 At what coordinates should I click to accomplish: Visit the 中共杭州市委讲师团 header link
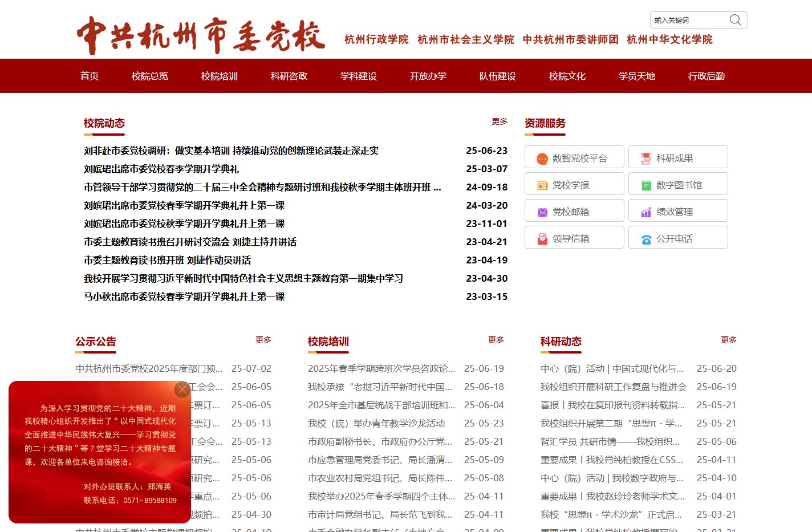pos(570,39)
